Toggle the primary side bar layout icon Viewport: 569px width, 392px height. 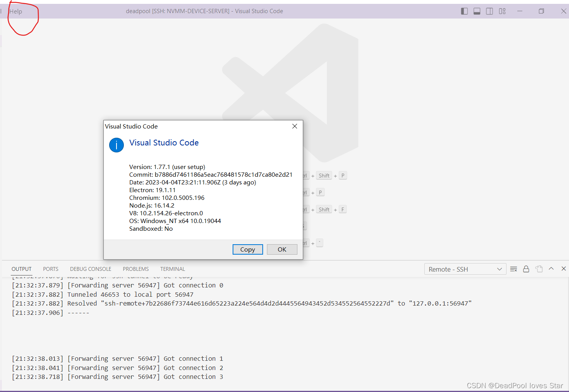(464, 11)
